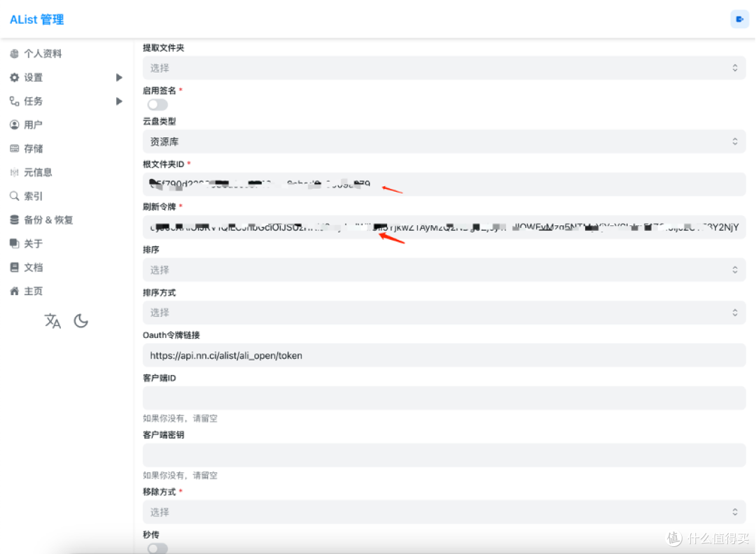This screenshot has width=756, height=554.
Task: Click the logout icon at top right
Action: (x=739, y=20)
